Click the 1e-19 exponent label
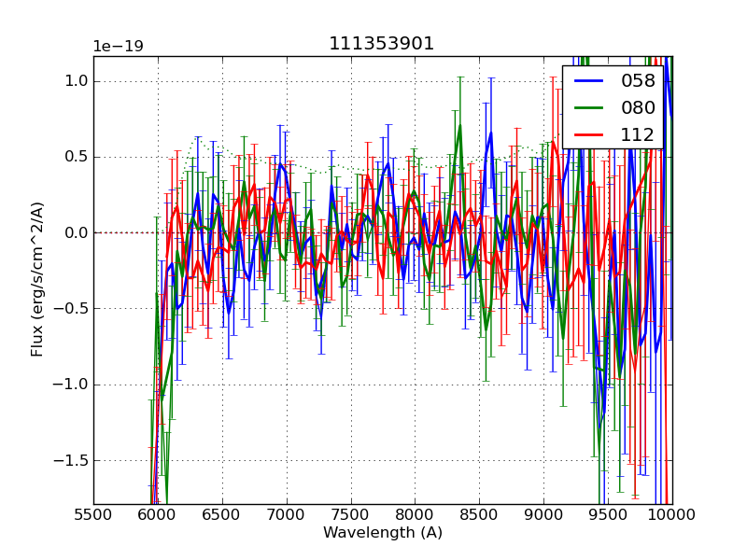Screen dimensions: 747x560 click(x=118, y=47)
